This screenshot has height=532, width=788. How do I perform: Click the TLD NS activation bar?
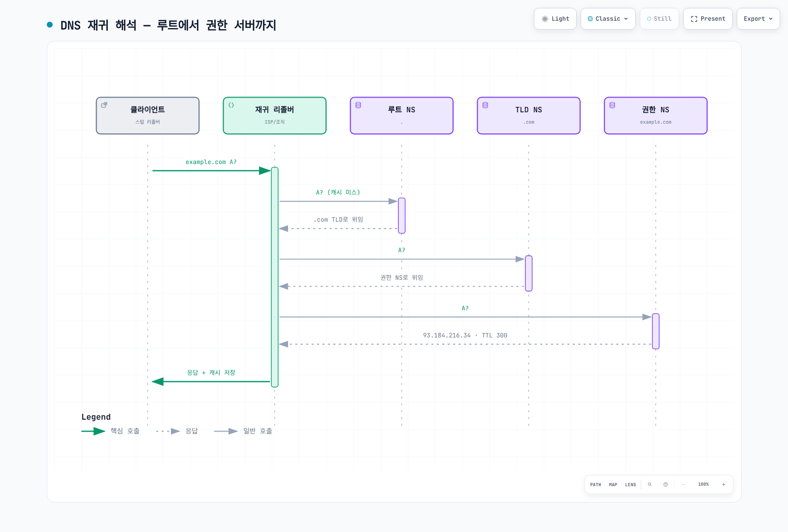(x=529, y=273)
